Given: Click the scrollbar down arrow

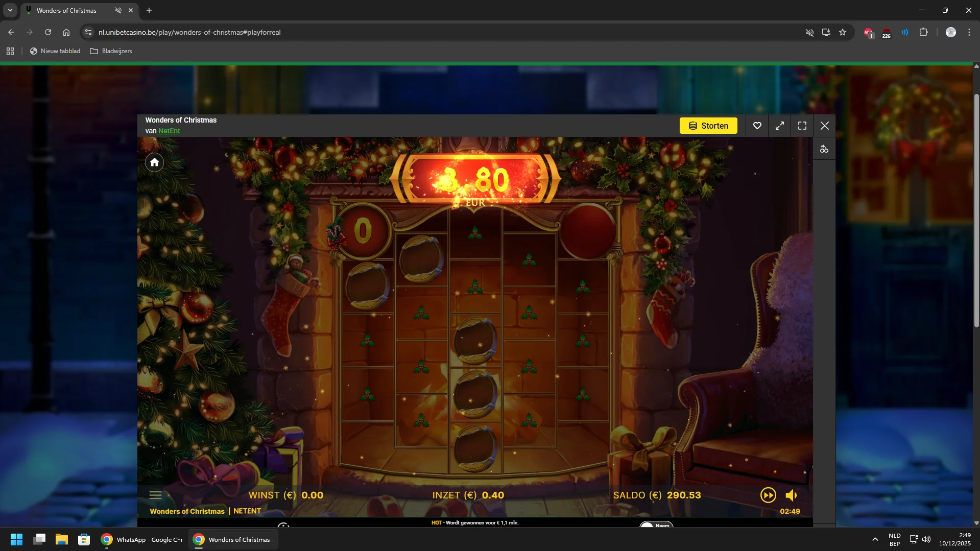Looking at the screenshot, I should (976, 523).
